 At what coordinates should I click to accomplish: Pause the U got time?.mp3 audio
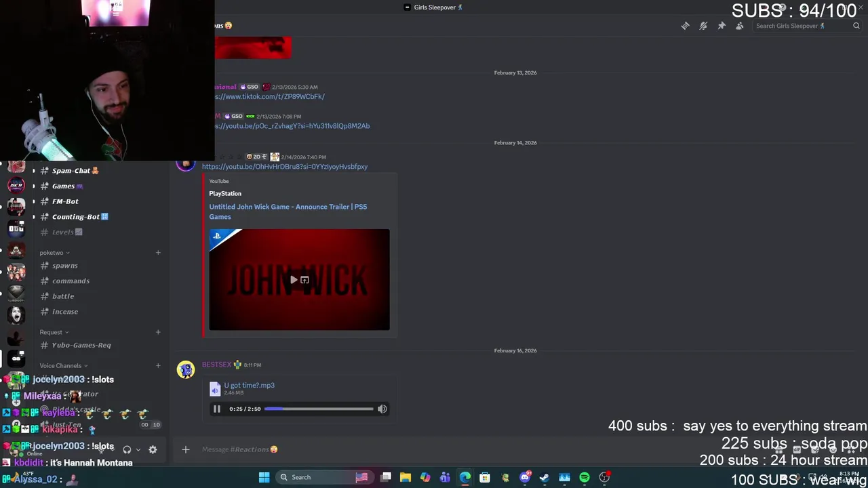tap(216, 409)
